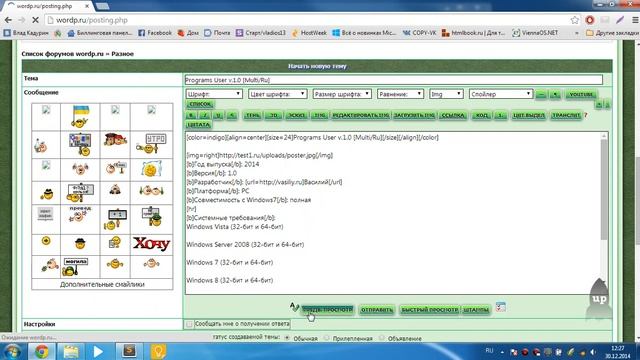Screen dimensions: 640x360
Task: Show hidden tray icons arrow
Action: pyautogui.click(x=502, y=352)
